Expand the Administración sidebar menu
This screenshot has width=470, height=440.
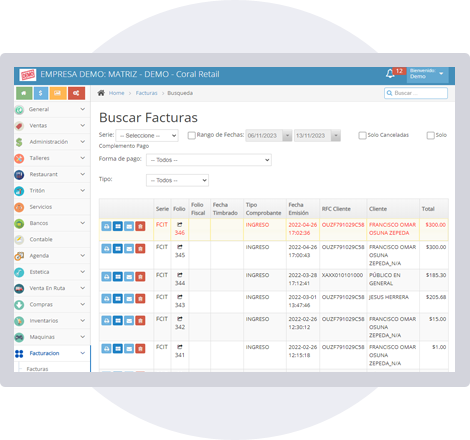(52, 142)
